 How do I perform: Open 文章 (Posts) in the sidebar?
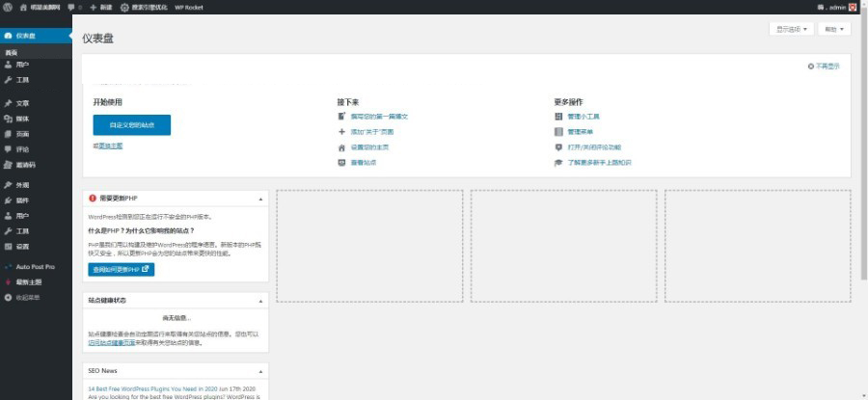(x=22, y=103)
